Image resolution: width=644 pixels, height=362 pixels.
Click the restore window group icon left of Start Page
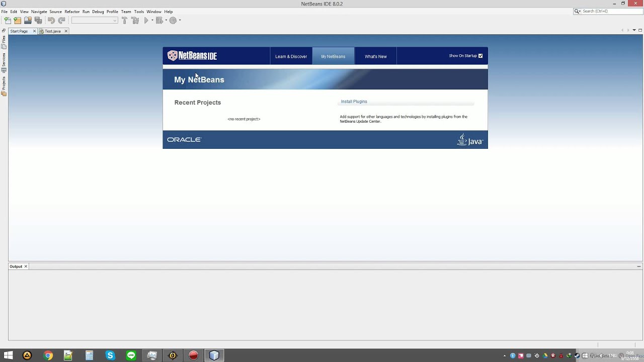pyautogui.click(x=4, y=31)
